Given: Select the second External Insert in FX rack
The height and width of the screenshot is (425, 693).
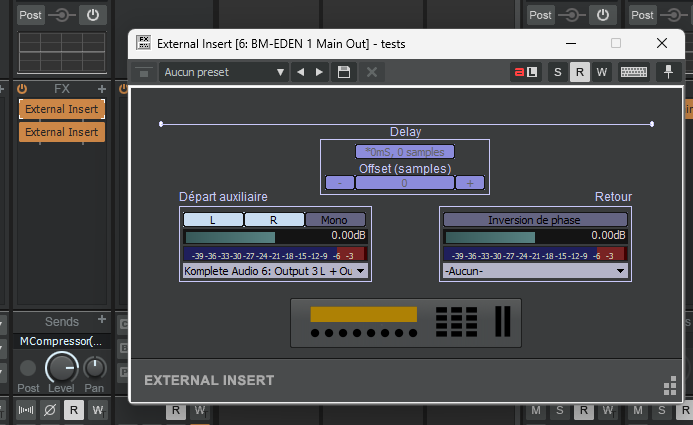Looking at the screenshot, I should [62, 132].
